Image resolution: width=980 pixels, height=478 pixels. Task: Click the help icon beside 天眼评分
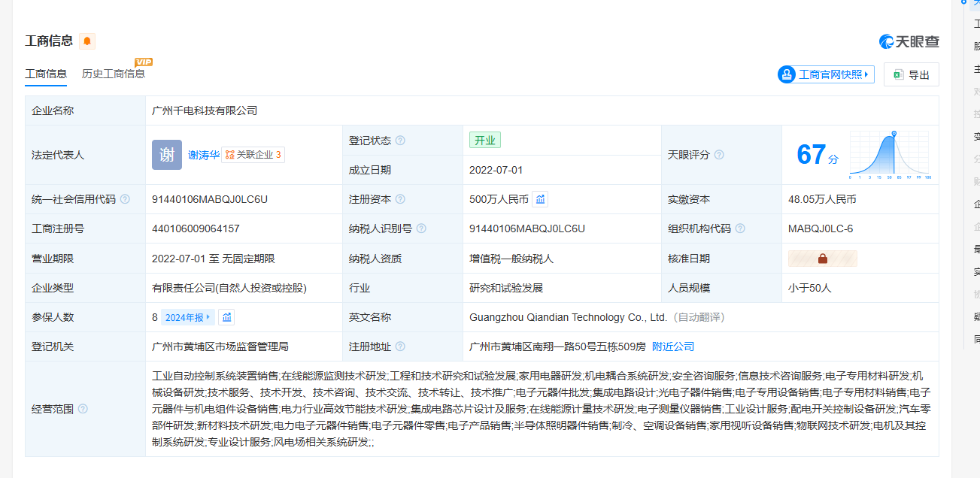pyautogui.click(x=719, y=155)
